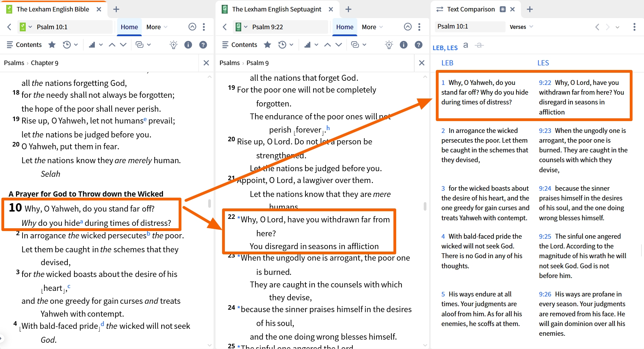The height and width of the screenshot is (349, 644).
Task: Click the 9:23 verse reference in LES column
Action: 545,131
